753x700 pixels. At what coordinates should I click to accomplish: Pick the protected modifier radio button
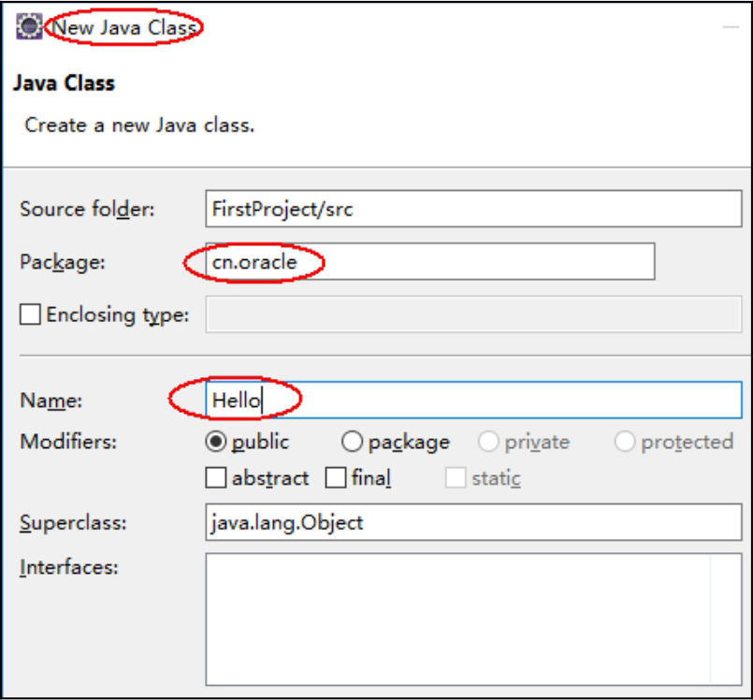coord(625,442)
